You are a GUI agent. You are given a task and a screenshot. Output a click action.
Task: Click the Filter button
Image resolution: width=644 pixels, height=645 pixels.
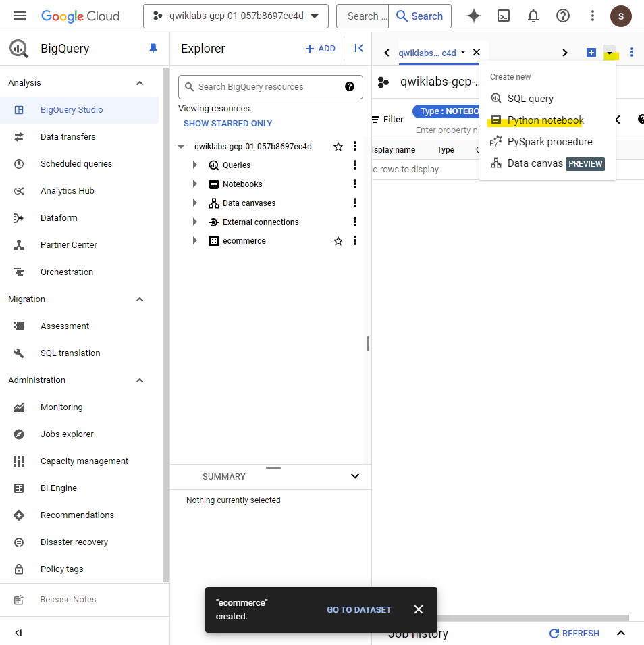(387, 120)
